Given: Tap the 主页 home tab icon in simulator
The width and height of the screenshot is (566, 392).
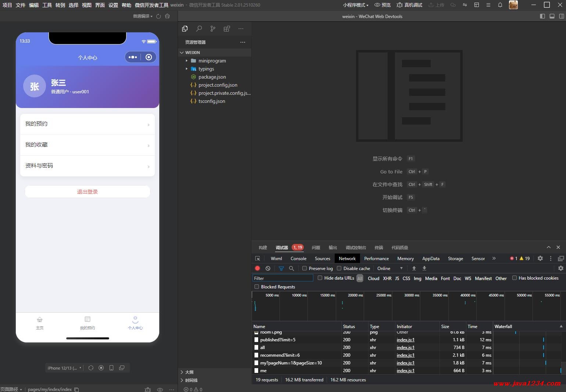Looking at the screenshot, I should (40, 320).
